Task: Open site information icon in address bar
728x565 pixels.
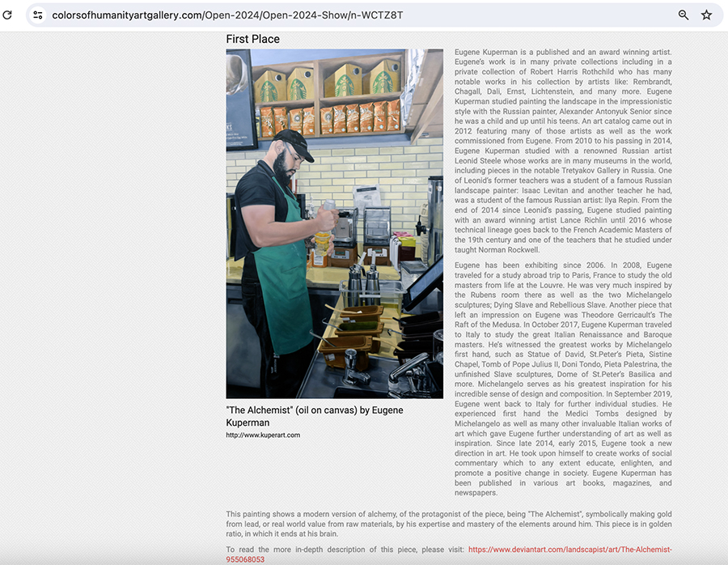Action: 38,15
